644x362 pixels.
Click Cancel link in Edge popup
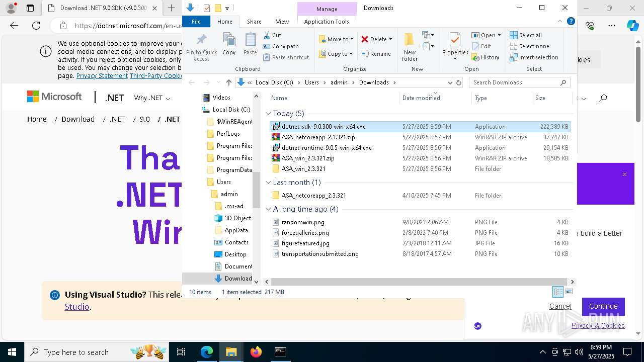[x=560, y=306]
